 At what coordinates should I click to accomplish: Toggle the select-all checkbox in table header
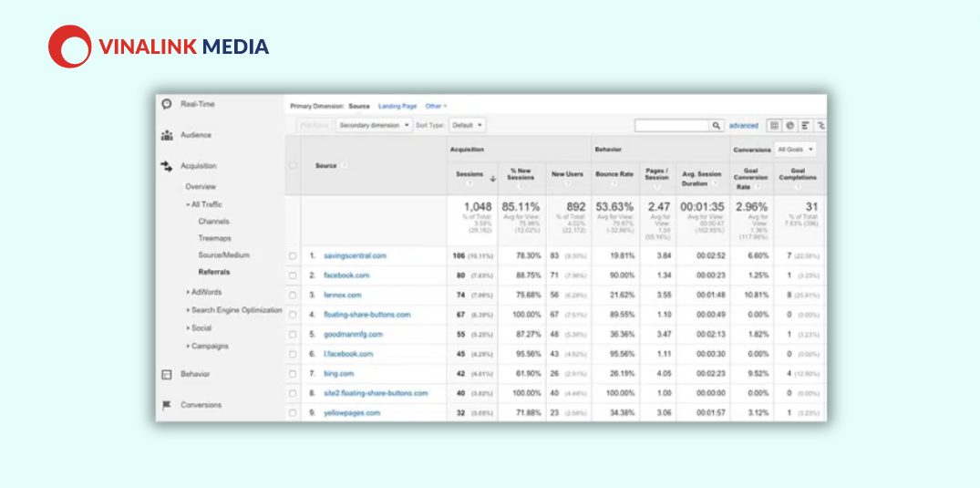click(293, 166)
